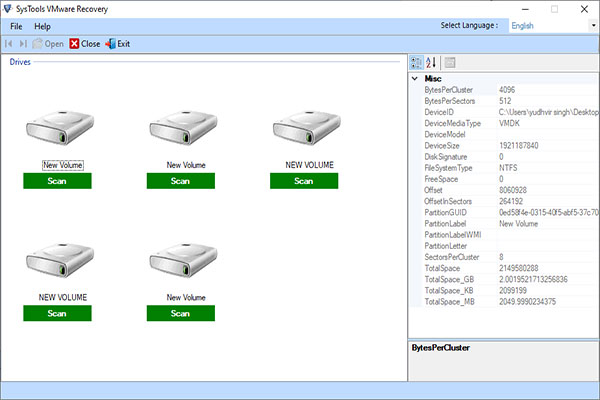Sort properties alphabetically with A-Z icon
Image resolution: width=600 pixels, height=400 pixels.
431,62
